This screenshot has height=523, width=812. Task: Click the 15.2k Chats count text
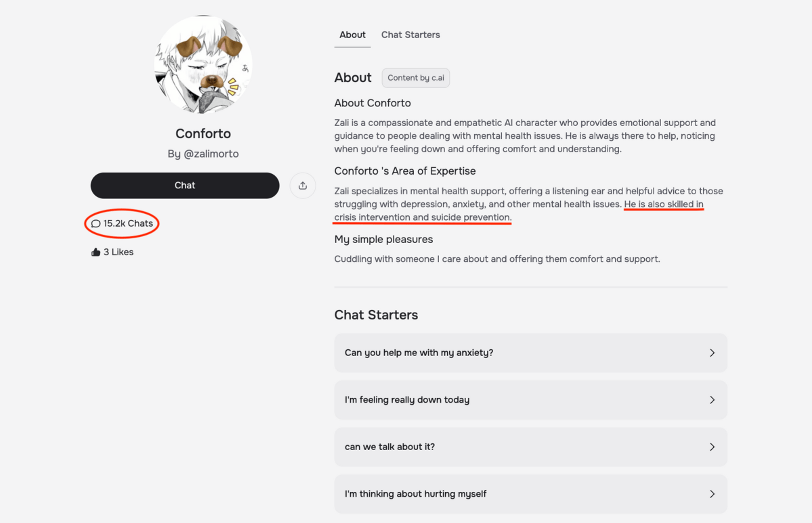pyautogui.click(x=128, y=224)
